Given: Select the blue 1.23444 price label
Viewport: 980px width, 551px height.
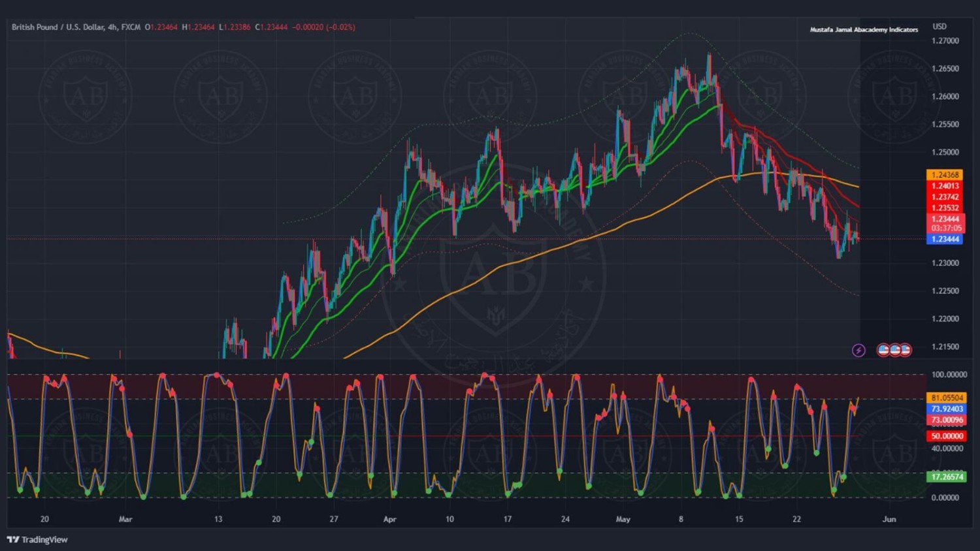Looking at the screenshot, I should (x=945, y=239).
